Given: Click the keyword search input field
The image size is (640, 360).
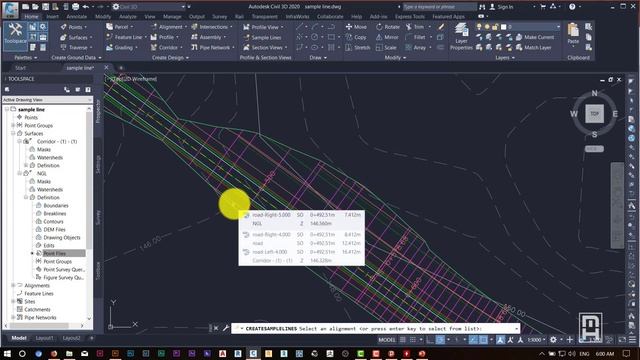Looking at the screenshot, I should 439,7.
